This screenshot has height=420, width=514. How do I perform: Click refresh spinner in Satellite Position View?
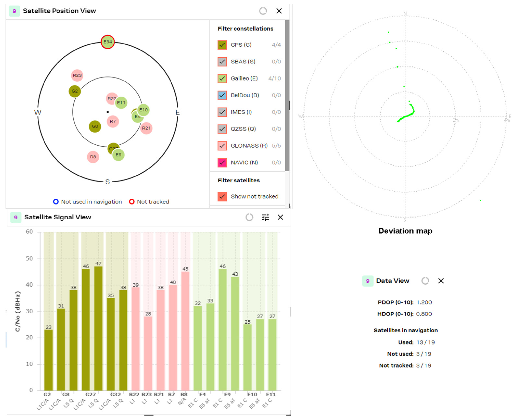tap(263, 11)
